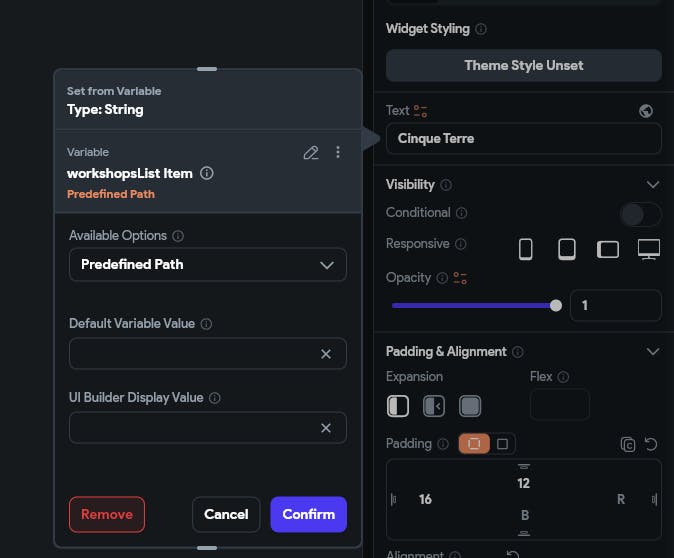Viewport: 674px width, 558px height.
Task: Toggle the Conditional visibility switch
Action: pos(640,214)
